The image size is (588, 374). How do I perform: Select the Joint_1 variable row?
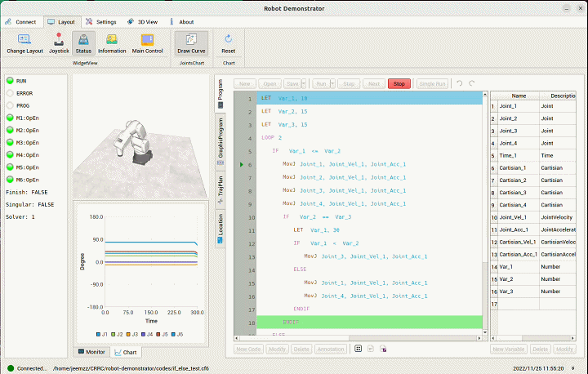[x=532, y=106]
